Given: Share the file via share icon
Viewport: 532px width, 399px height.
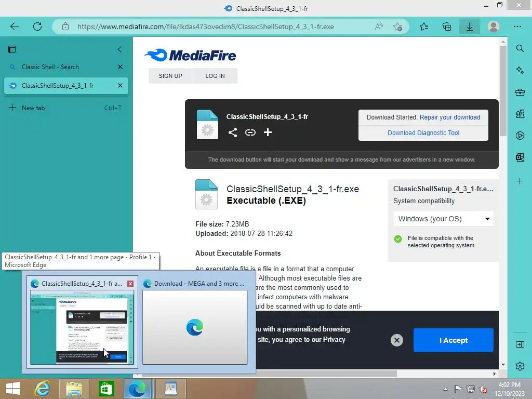Looking at the screenshot, I should coord(233,132).
